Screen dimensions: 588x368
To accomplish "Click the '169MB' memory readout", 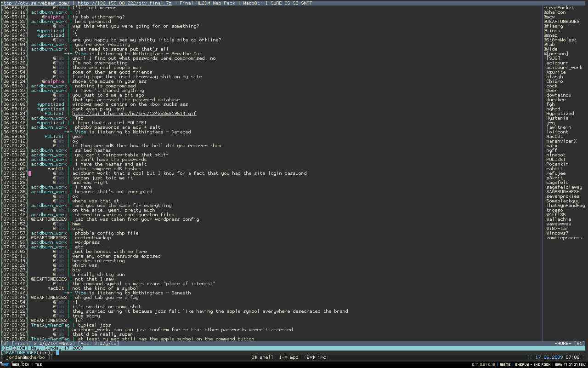I will [x=505, y=364].
